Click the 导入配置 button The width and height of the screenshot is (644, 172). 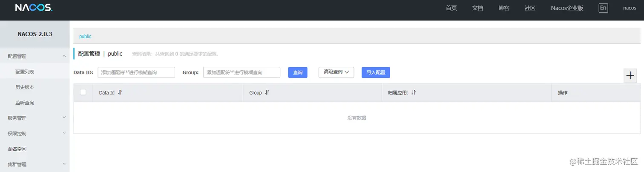(376, 72)
